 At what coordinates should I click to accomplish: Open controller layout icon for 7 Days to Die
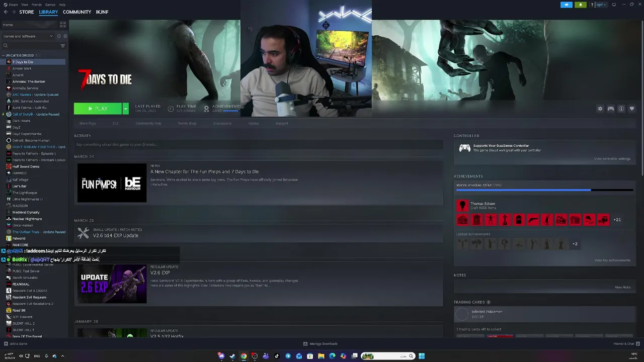point(610,109)
